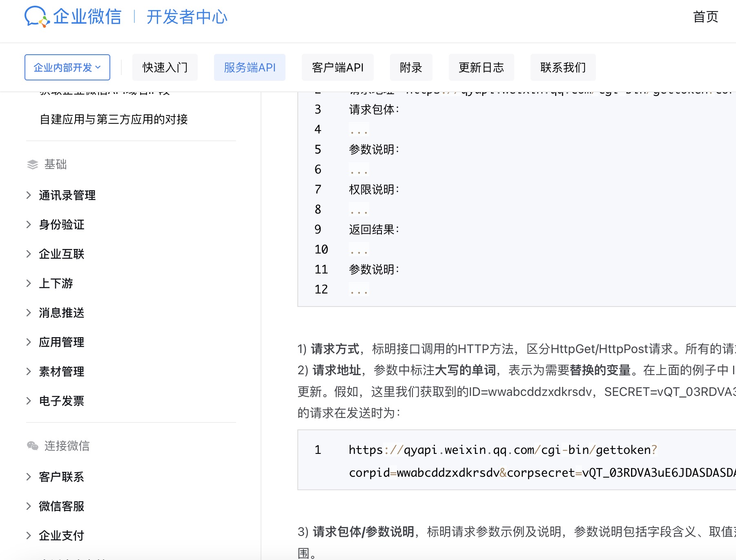Click the bold 请求包体/参数说明 text

tap(363, 532)
